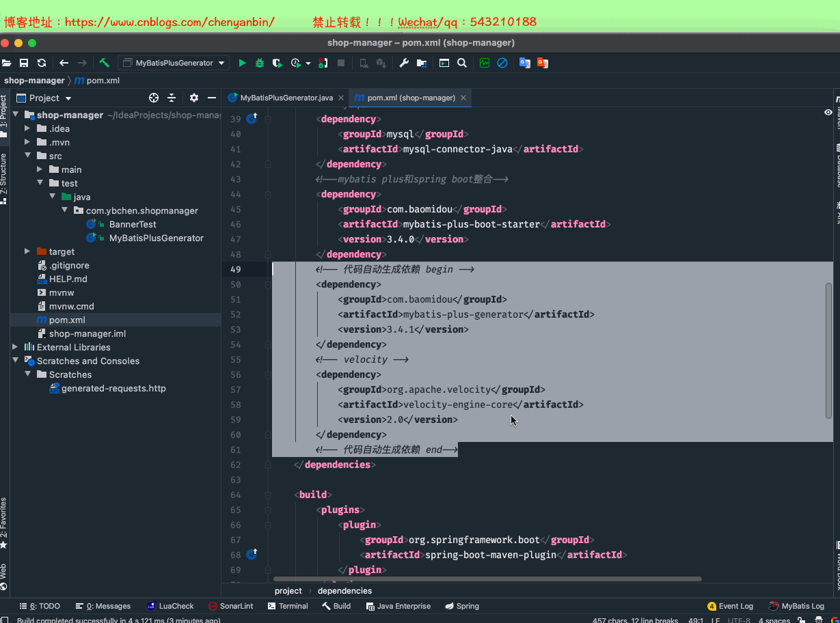Toggle the Structure side tool button
The height and width of the screenshot is (623, 840).
pos(4,179)
